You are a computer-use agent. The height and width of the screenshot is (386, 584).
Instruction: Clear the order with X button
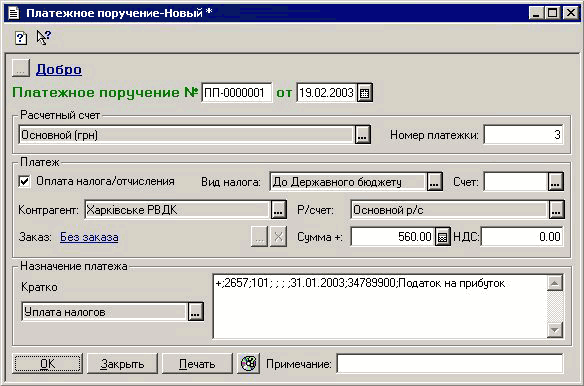click(278, 237)
